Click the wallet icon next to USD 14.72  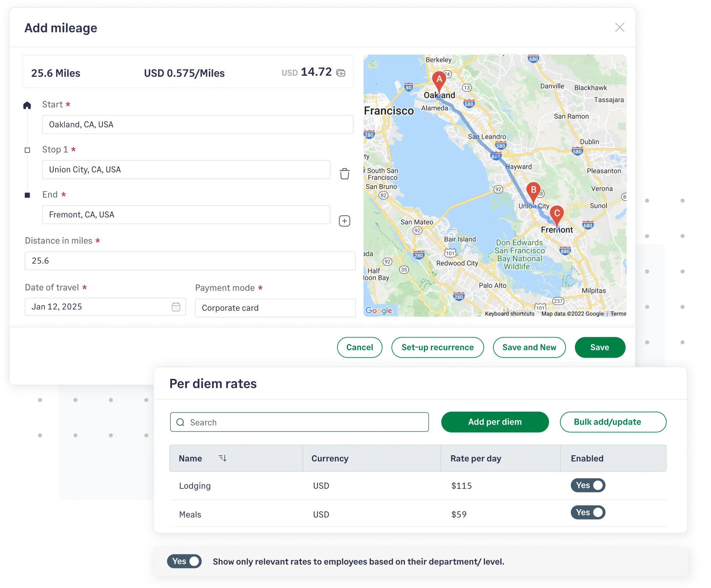click(341, 73)
